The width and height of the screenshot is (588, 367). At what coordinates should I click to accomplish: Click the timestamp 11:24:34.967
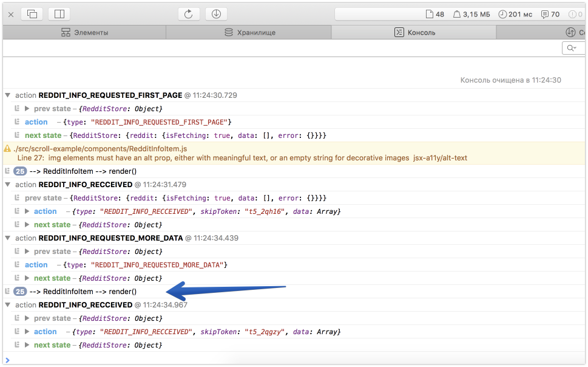[165, 305]
